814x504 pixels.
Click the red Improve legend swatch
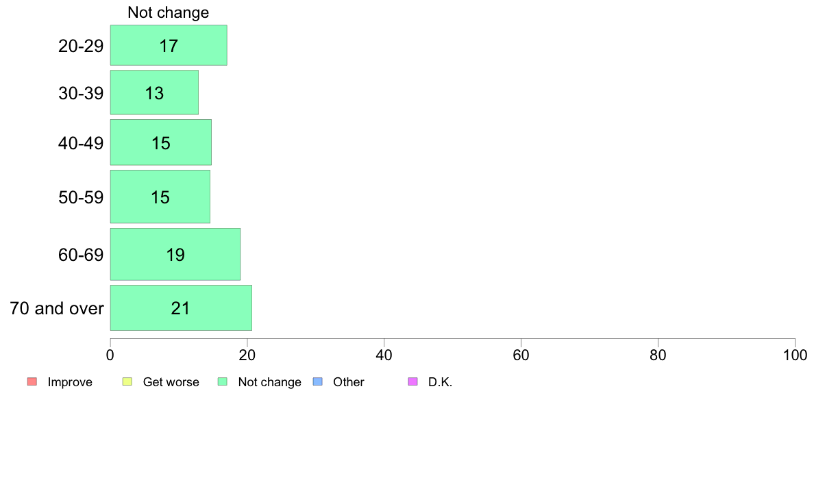(x=32, y=381)
